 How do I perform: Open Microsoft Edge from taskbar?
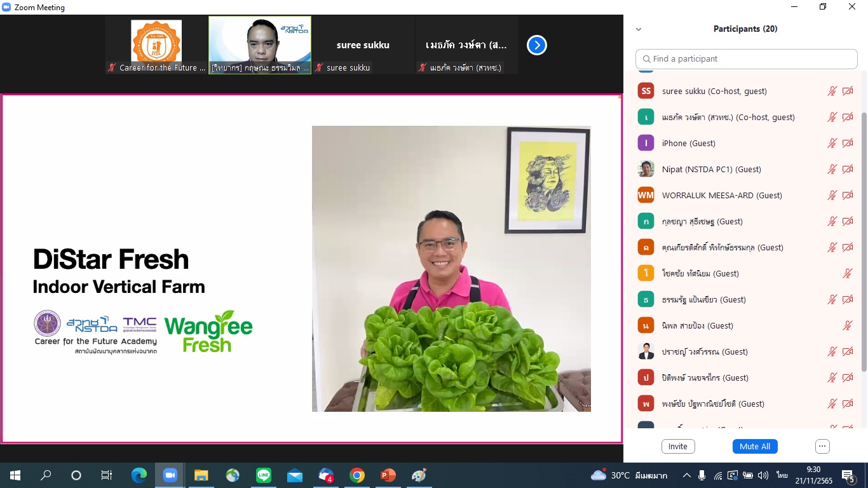pyautogui.click(x=139, y=475)
